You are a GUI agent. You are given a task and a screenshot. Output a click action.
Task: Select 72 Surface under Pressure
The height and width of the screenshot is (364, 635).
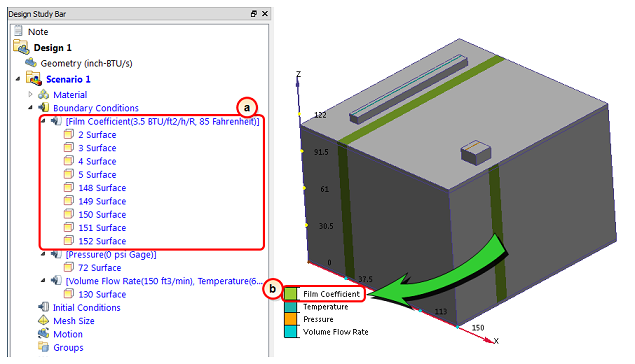pos(100,268)
